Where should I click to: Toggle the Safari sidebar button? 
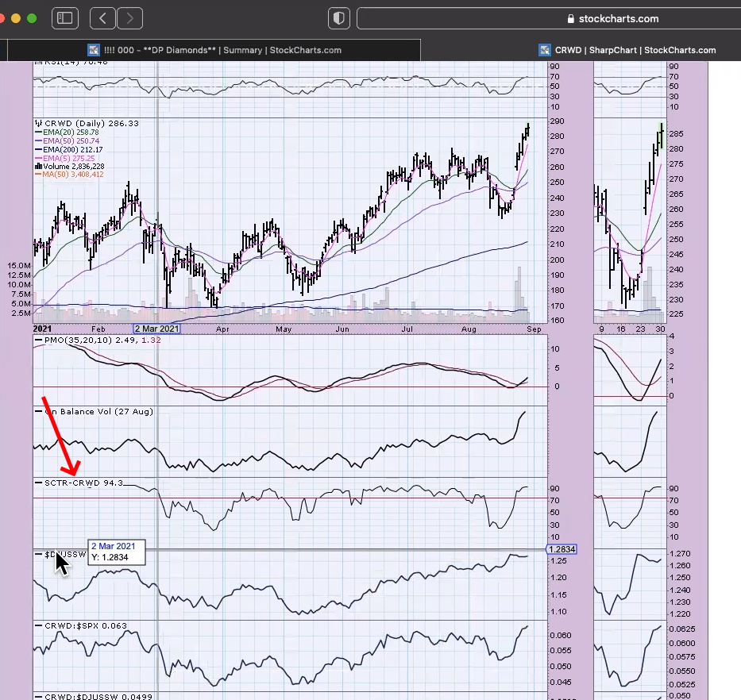65,18
